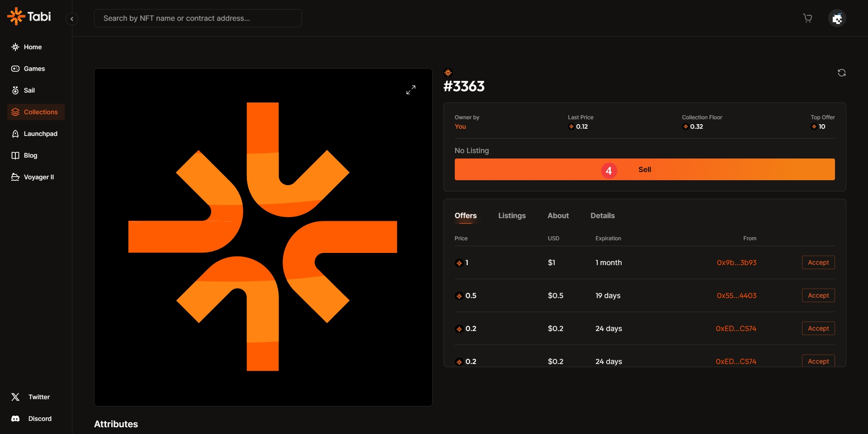Viewport: 868px width, 434px height.
Task: Switch to the Details tab
Action: [x=602, y=216]
